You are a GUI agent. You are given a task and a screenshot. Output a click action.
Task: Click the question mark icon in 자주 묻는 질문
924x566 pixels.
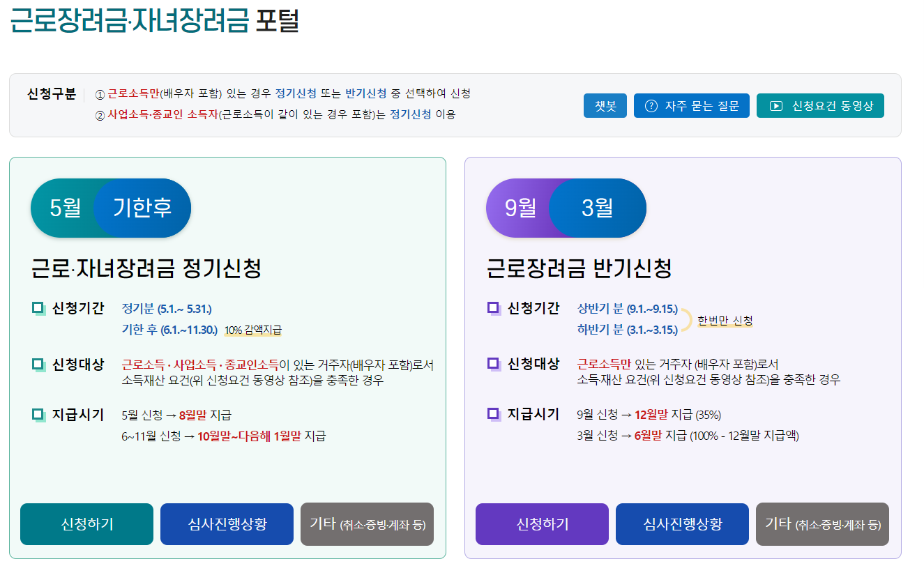651,106
